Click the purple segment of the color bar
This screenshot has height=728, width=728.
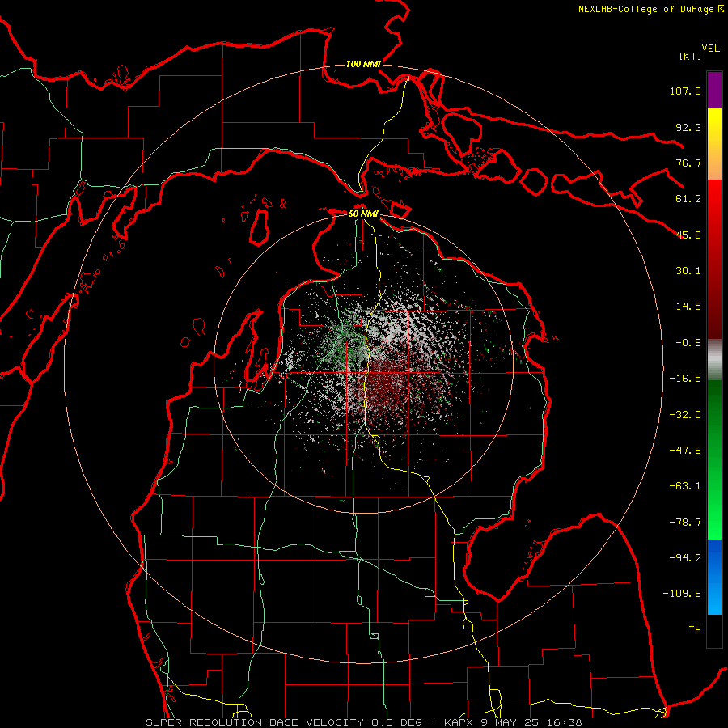coord(714,90)
